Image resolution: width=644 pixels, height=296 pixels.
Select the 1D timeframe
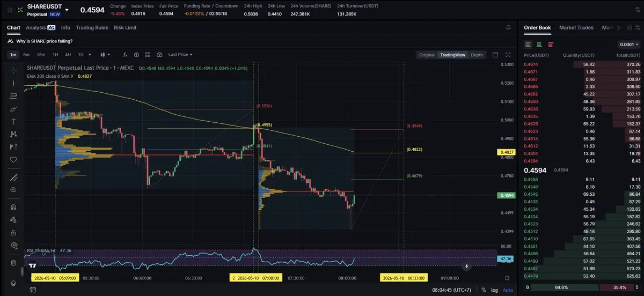point(80,55)
